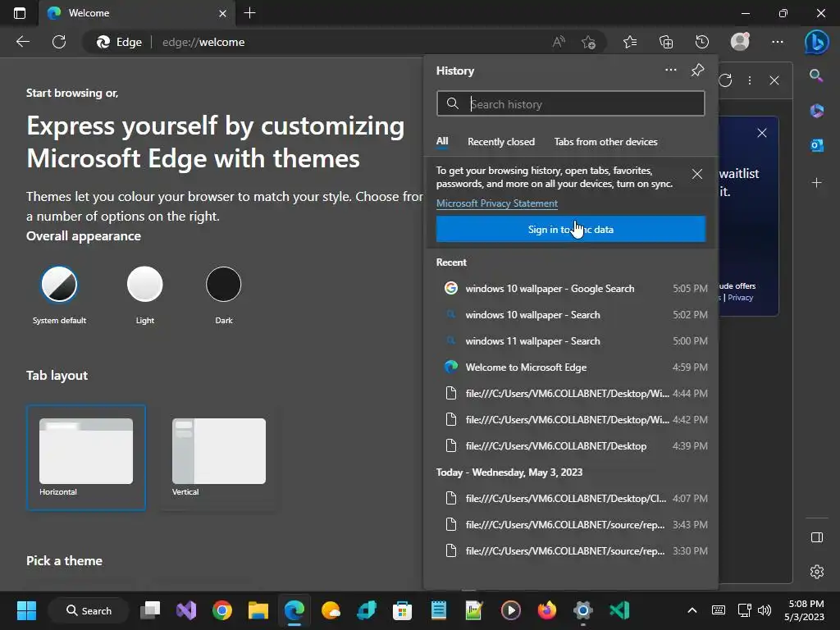840x630 pixels.
Task: Open a new tab with plus button
Action: (249, 13)
